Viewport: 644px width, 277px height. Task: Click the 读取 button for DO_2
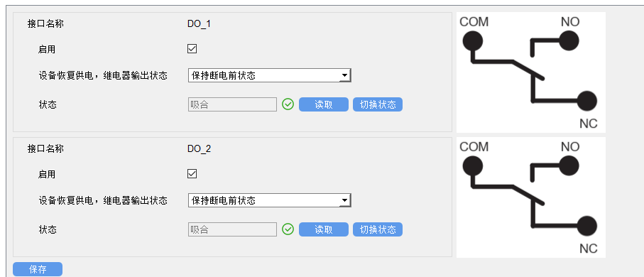coord(324,229)
